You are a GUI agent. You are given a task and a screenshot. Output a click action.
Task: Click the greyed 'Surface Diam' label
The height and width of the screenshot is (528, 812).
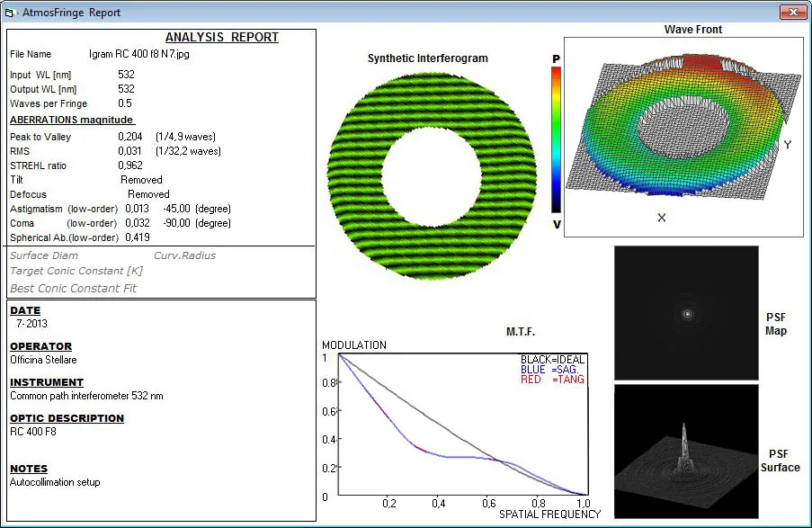point(44,255)
